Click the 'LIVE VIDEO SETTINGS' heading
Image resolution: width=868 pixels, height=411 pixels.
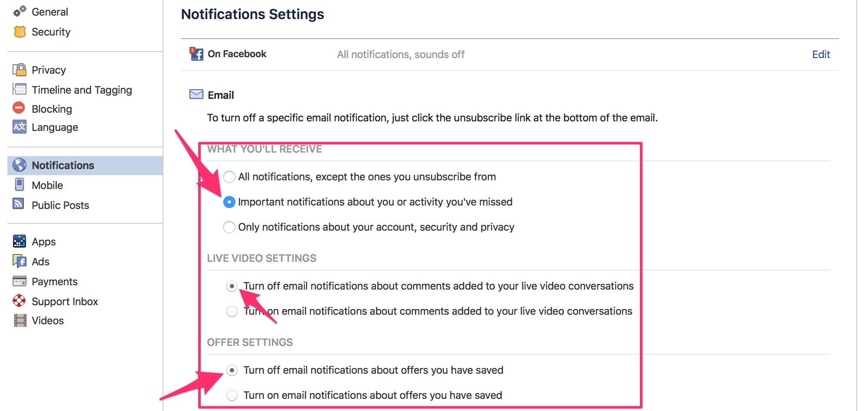(x=261, y=258)
